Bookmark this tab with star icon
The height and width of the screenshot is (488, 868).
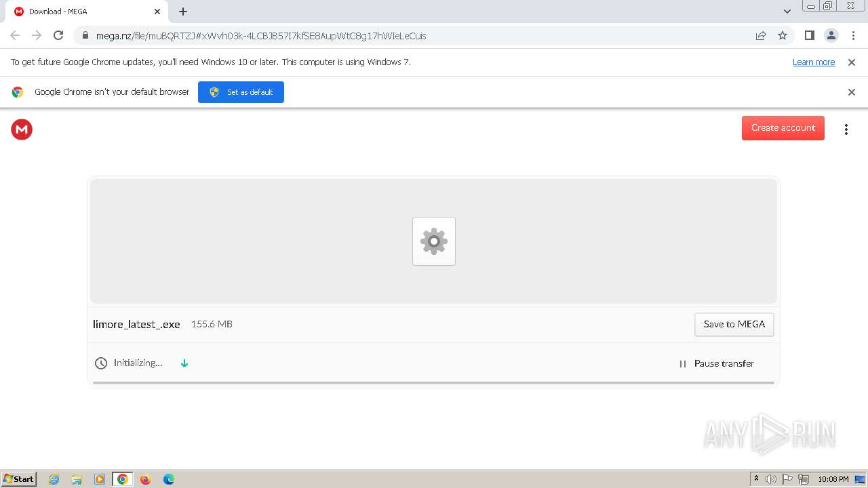pos(783,35)
